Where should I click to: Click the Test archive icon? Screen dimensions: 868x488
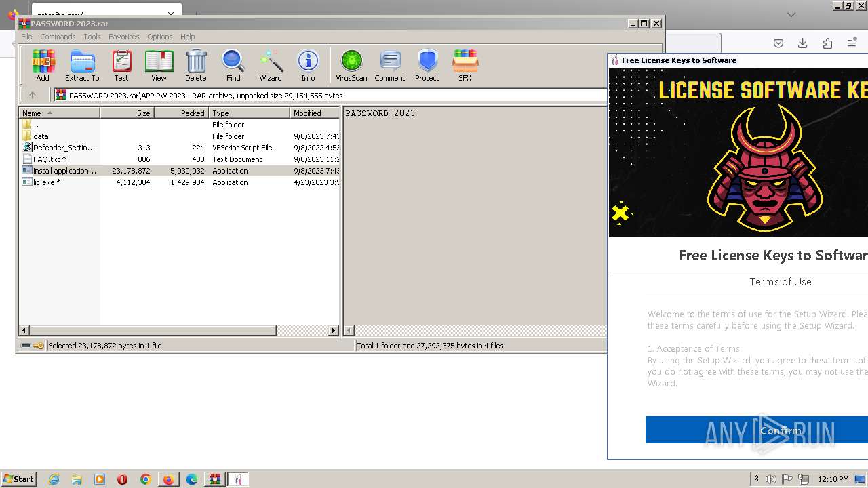[121, 66]
